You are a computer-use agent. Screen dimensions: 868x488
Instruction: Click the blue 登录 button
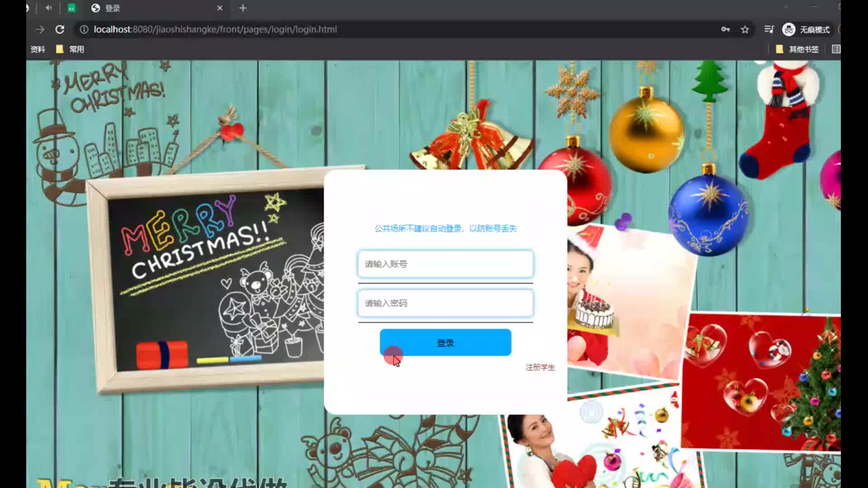tap(445, 343)
